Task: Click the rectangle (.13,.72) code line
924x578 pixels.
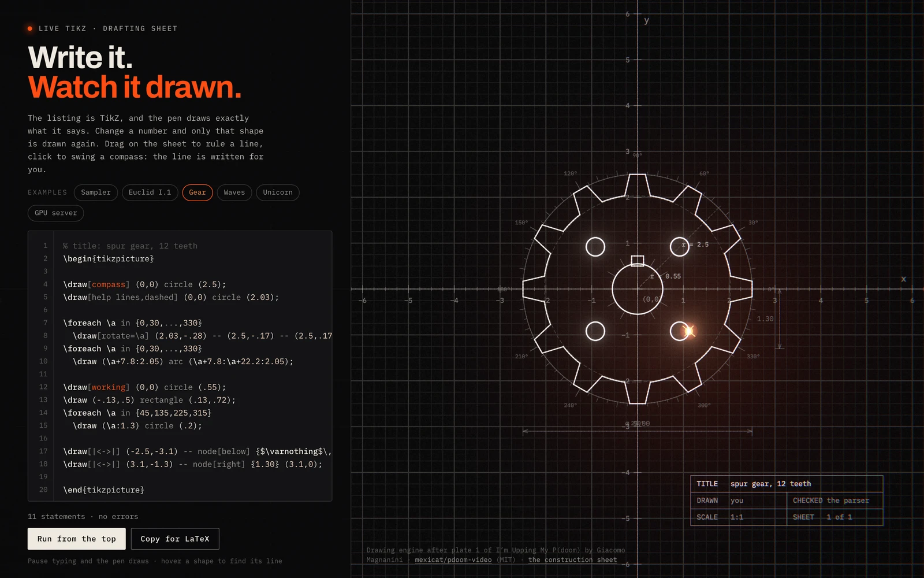Action: pyautogui.click(x=149, y=400)
